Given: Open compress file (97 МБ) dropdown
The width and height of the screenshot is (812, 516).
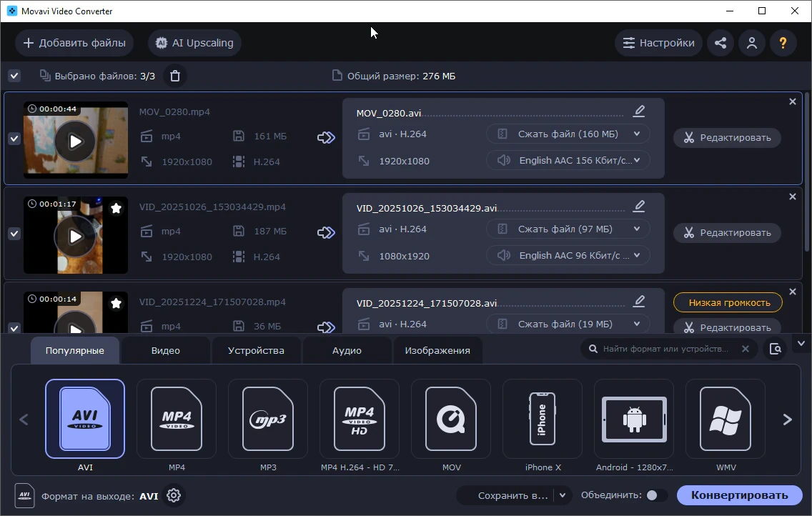Looking at the screenshot, I should pyautogui.click(x=568, y=229).
